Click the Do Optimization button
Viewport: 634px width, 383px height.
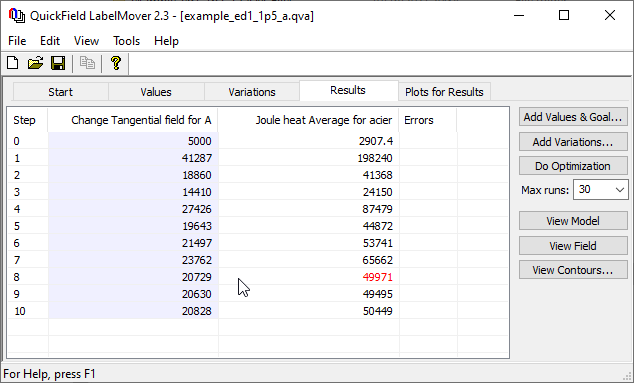coord(573,166)
